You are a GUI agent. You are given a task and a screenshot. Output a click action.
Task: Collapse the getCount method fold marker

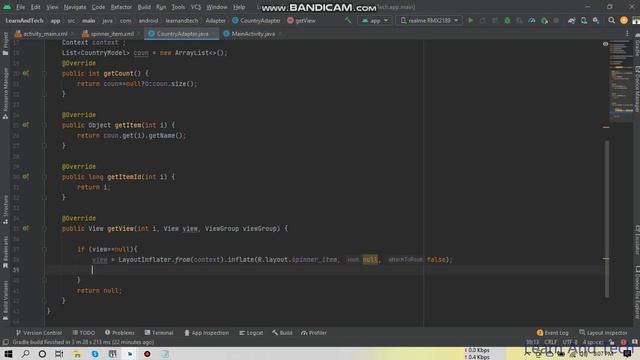pos(44,73)
